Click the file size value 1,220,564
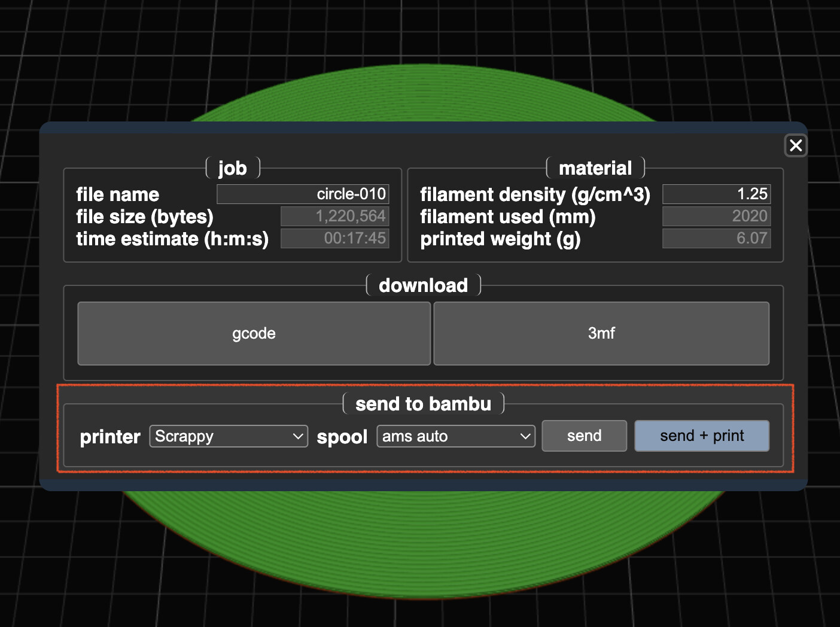Screen dimensions: 840x627 334,216
